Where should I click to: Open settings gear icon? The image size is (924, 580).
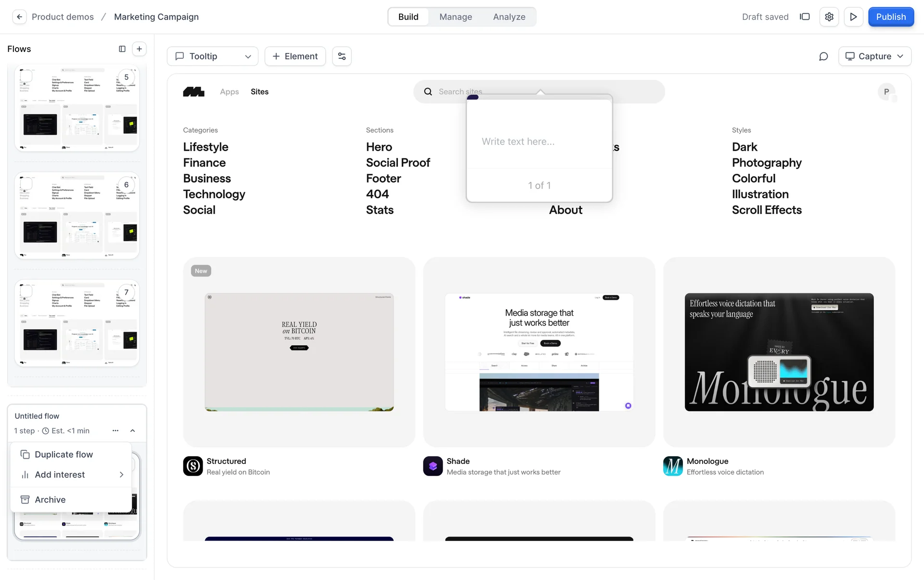[829, 17]
